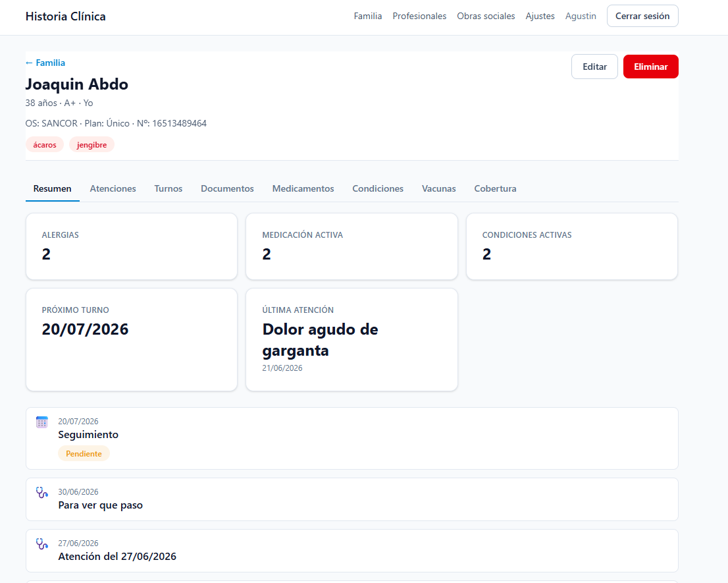Open Profesionales in the top navigation
Image resolution: width=728 pixels, height=583 pixels.
[x=419, y=16]
